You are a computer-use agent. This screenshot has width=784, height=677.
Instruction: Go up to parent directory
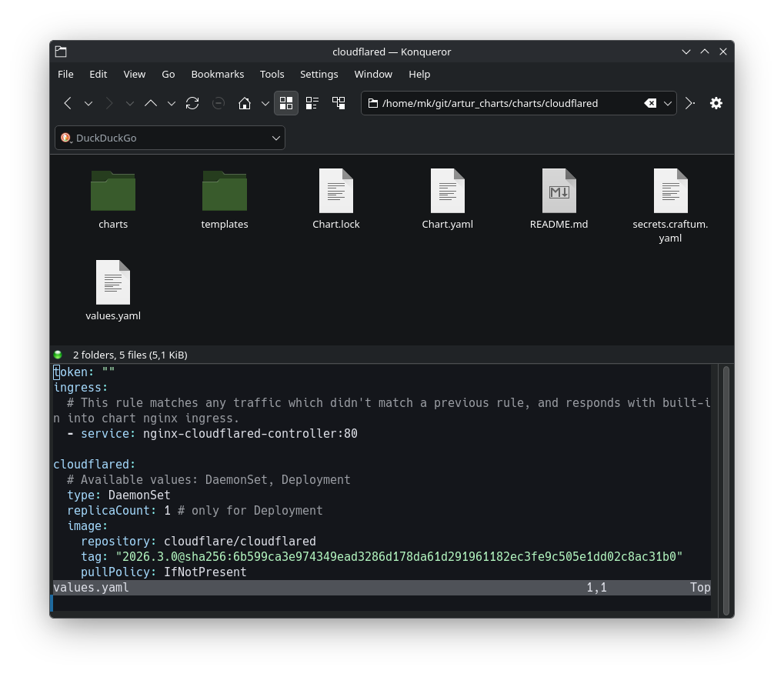(x=151, y=104)
